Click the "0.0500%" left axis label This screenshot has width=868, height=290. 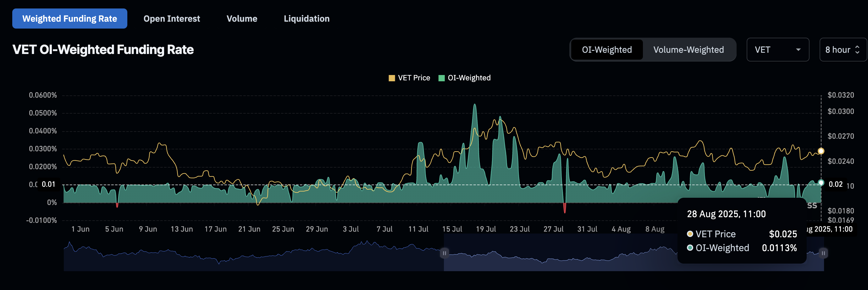43,113
